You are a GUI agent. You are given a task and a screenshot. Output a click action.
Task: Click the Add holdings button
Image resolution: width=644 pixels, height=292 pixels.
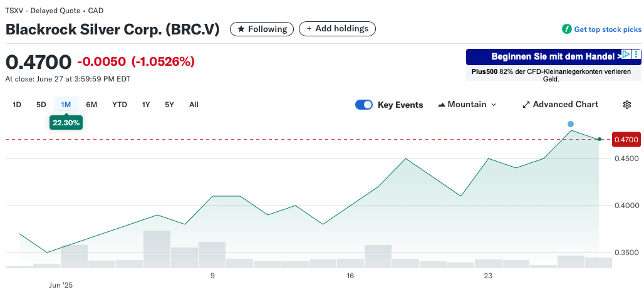(337, 29)
